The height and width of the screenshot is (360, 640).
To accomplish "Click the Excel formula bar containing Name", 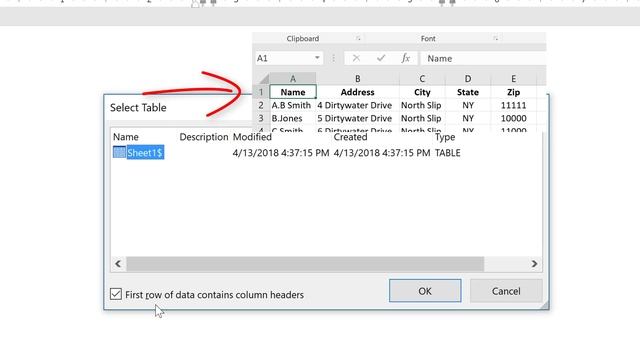I will 483,58.
